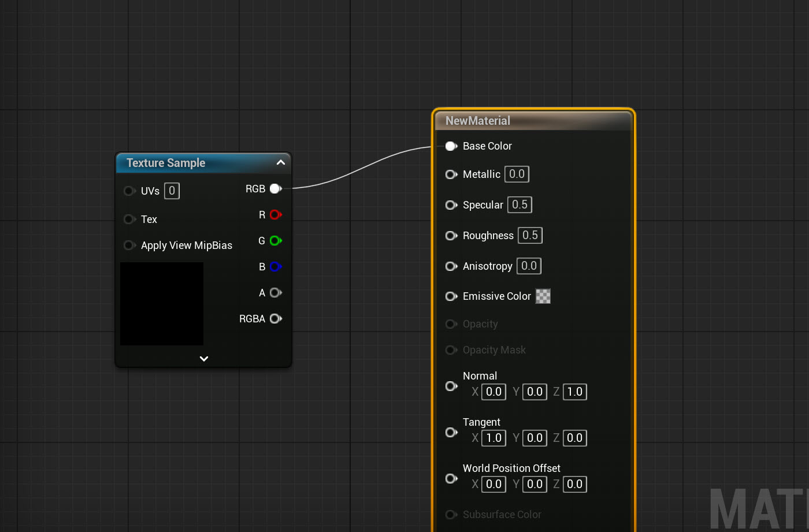Image resolution: width=809 pixels, height=532 pixels.
Task: Click the Roughness input pin
Action: coord(451,236)
